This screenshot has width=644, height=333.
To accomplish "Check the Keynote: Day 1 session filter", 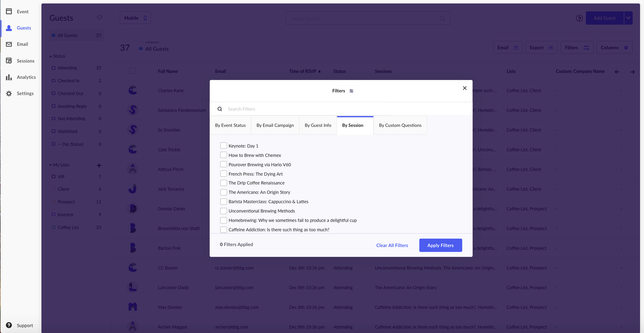I will 223,145.
